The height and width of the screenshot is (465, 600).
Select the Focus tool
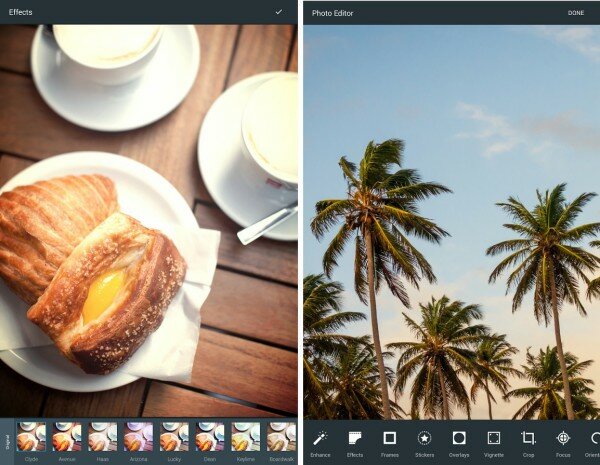click(x=563, y=438)
